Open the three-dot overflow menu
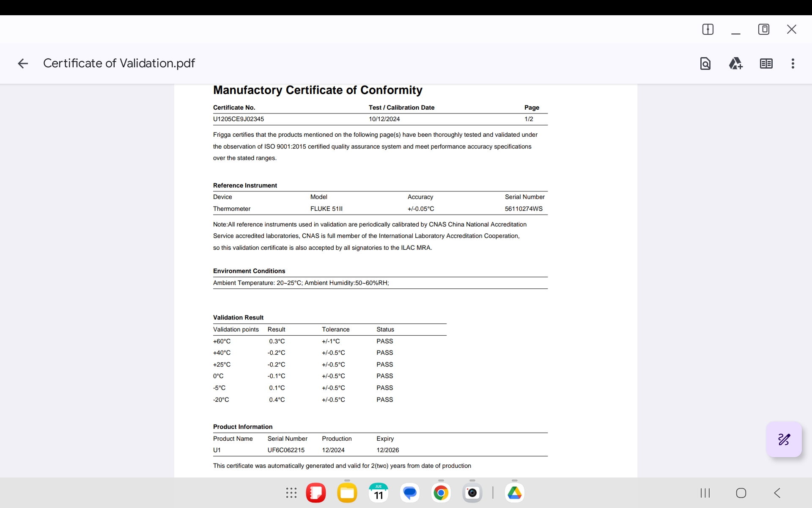Image resolution: width=812 pixels, height=508 pixels. (x=793, y=63)
